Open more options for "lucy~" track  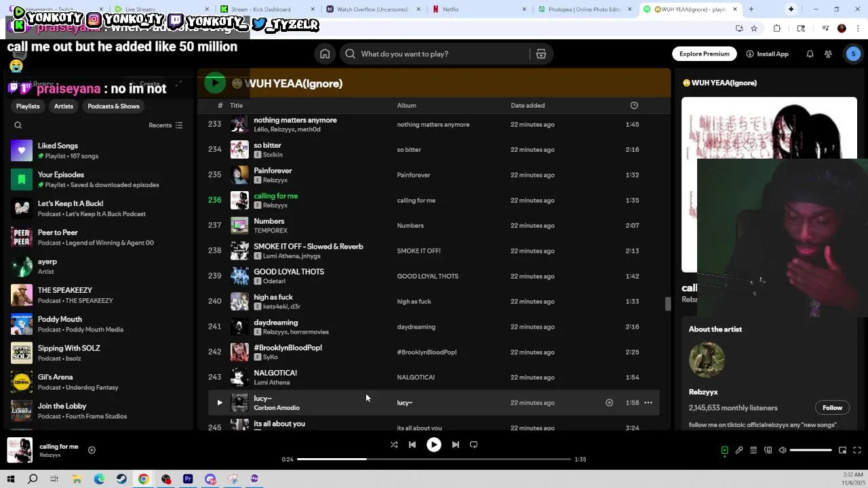648,403
